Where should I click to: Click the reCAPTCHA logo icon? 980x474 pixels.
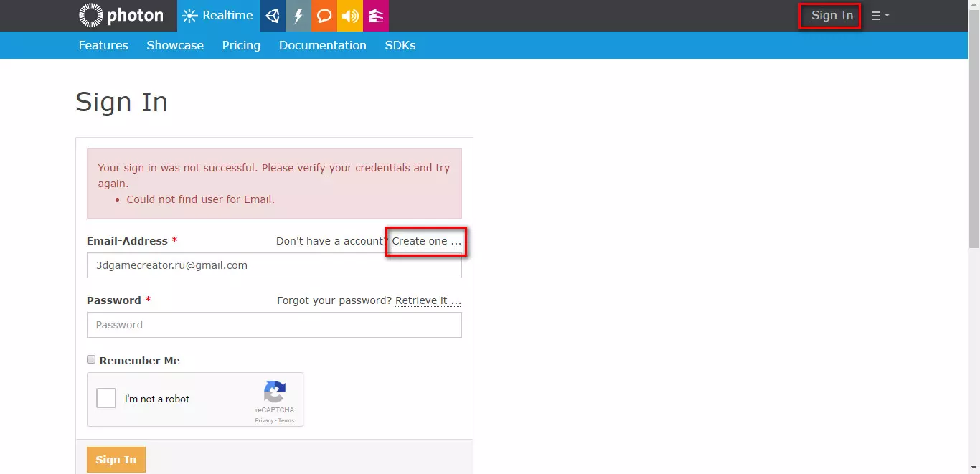tap(275, 392)
